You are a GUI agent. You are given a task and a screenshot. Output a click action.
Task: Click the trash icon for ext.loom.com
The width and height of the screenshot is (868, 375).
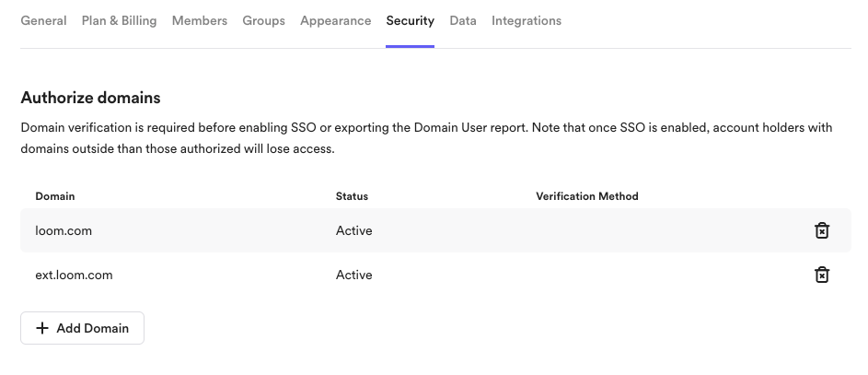pyautogui.click(x=822, y=275)
